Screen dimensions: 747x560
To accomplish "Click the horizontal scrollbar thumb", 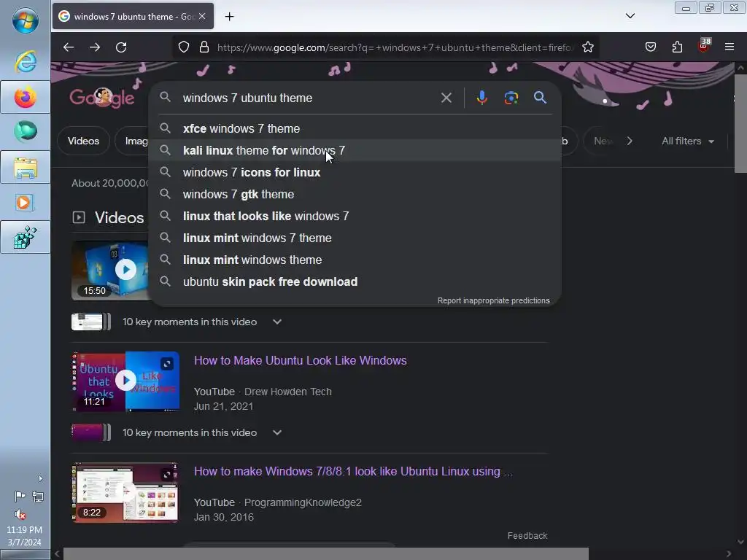I will tap(326, 554).
